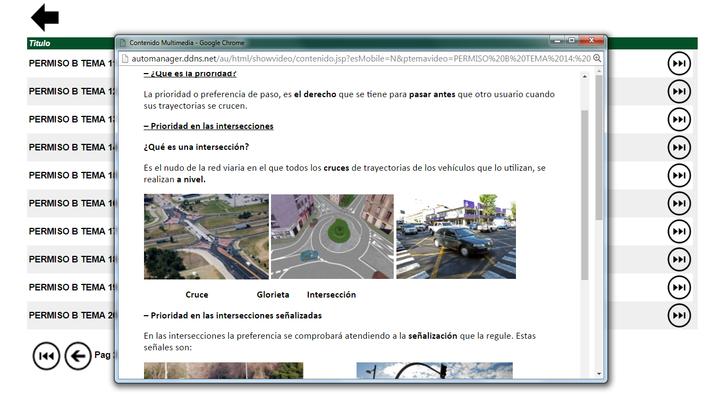Play the PERMISO B TEMA 11 row

tap(679, 63)
